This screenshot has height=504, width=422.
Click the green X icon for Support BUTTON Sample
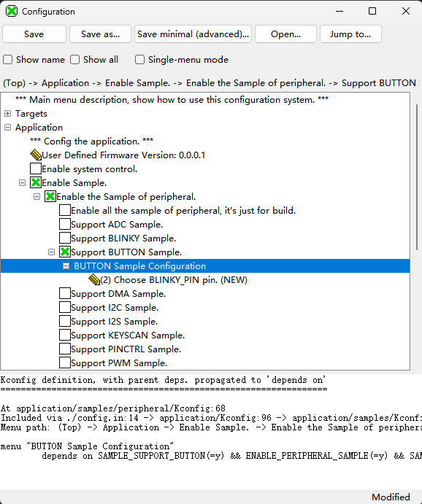pos(65,252)
